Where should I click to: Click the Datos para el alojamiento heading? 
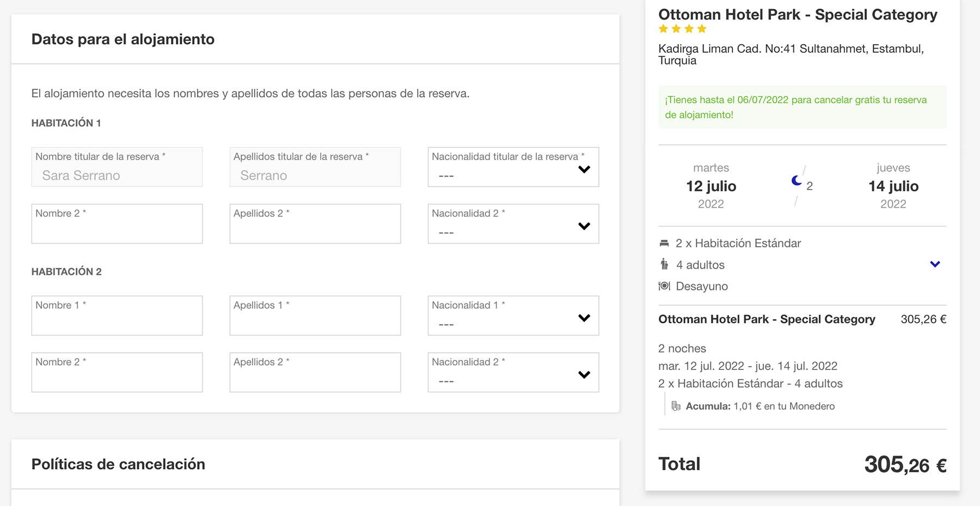(x=123, y=39)
